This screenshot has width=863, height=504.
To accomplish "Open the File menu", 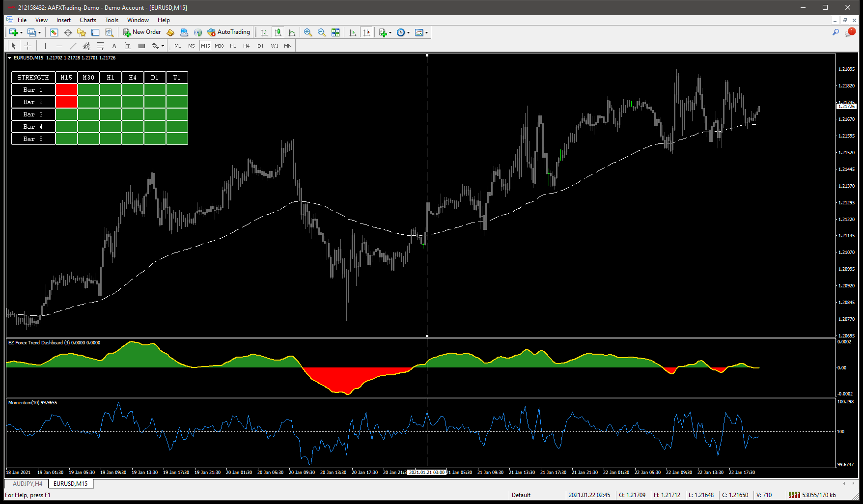I will pyautogui.click(x=22, y=20).
